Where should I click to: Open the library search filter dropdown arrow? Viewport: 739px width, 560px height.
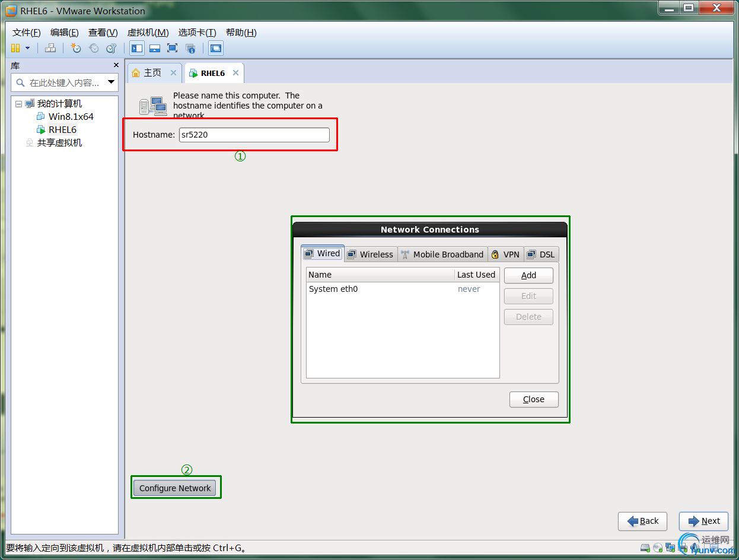[x=111, y=82]
